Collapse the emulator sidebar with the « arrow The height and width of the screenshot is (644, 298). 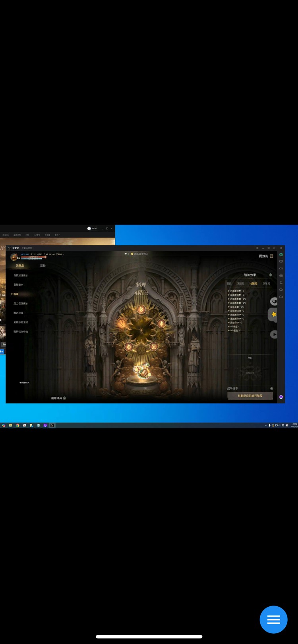pos(281,248)
